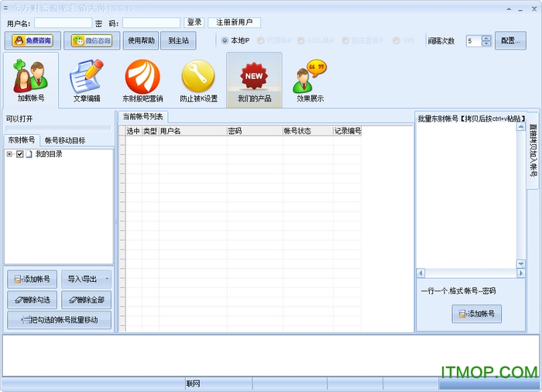Click 到主站 go to main site

tap(178, 40)
